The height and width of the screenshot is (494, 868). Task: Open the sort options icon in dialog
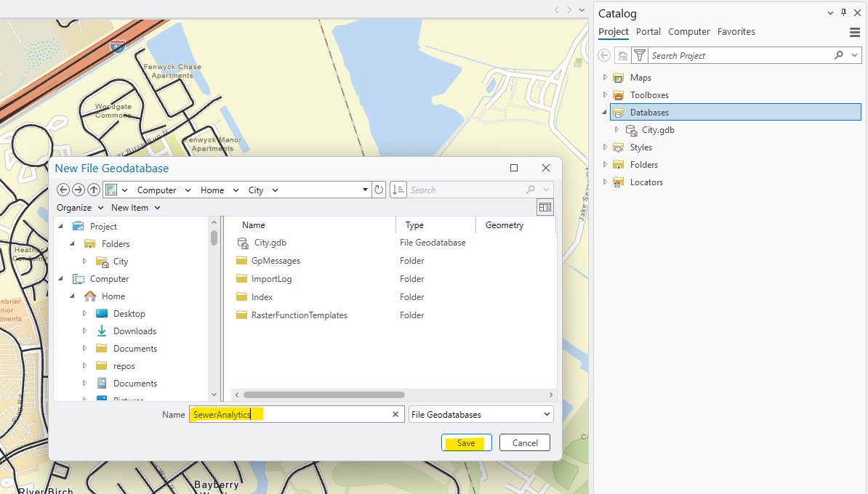pos(398,190)
